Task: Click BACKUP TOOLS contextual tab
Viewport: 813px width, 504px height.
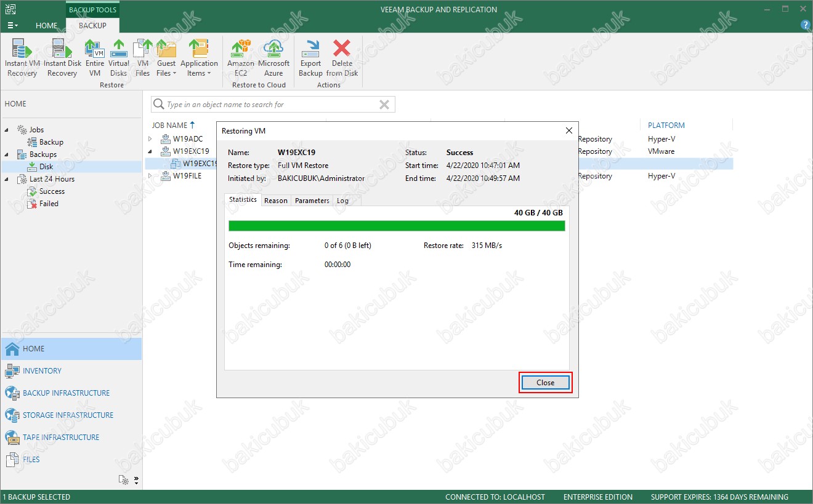Action: tap(92, 10)
